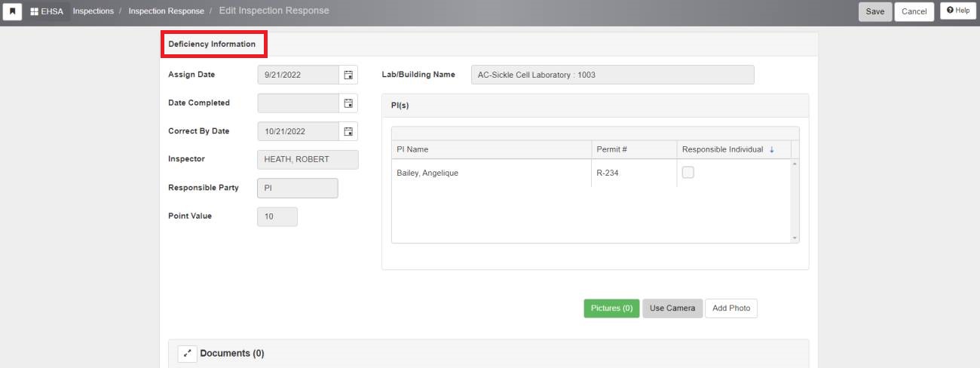Click the bookmark icon in top bar
The height and width of the screenshot is (368, 980).
12,11
